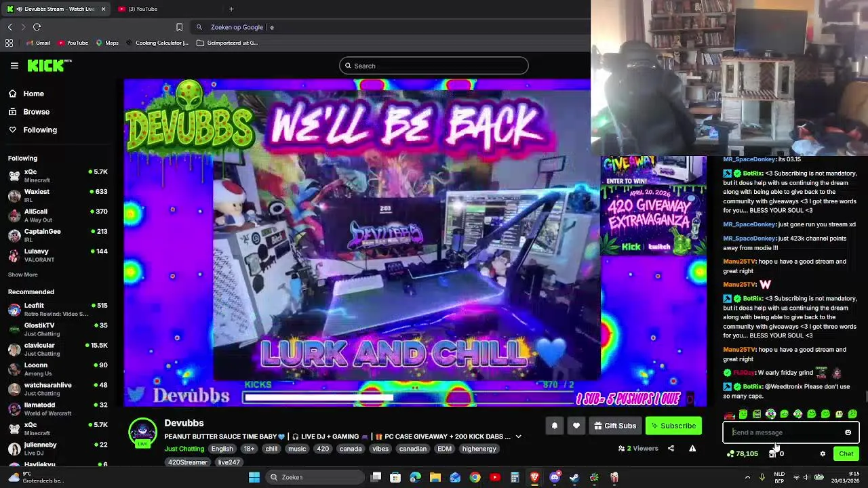The height and width of the screenshot is (488, 868).
Task: Click the Devubbs channel avatar
Action: point(142,433)
